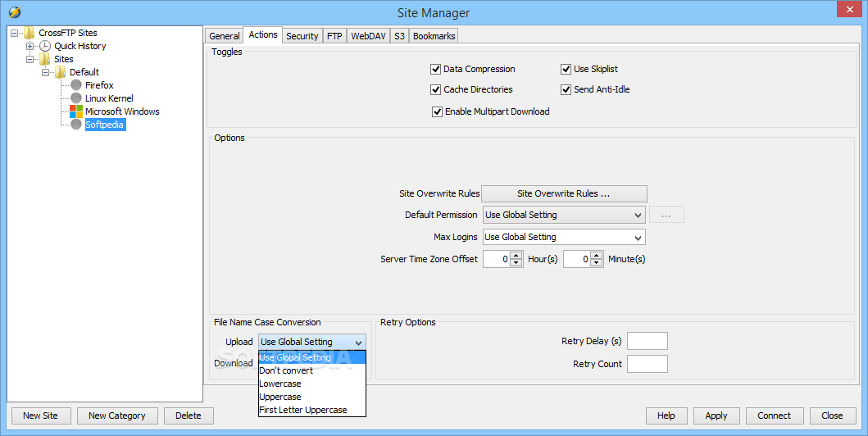Click the Softpedia site circle icon

[x=76, y=125]
